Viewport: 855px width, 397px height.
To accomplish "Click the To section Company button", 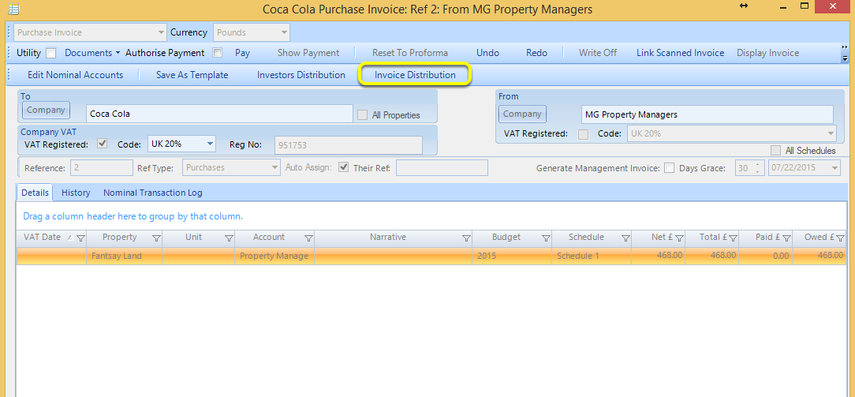I will point(46,110).
